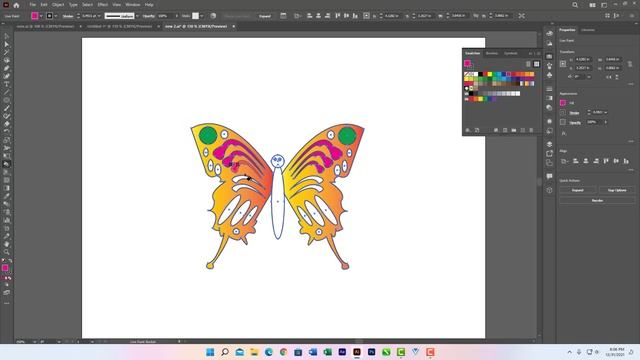The width and height of the screenshot is (640, 360).
Task: Click the reference point locator in Properties Transform
Action: click(x=563, y=63)
